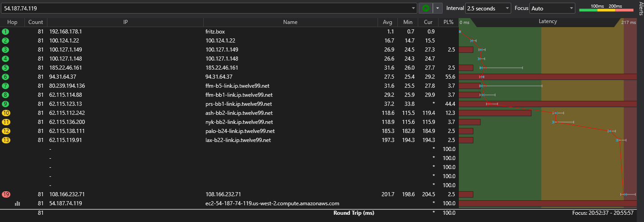Start tracing with the green play button
This screenshot has height=222, width=644.
[x=425, y=8]
